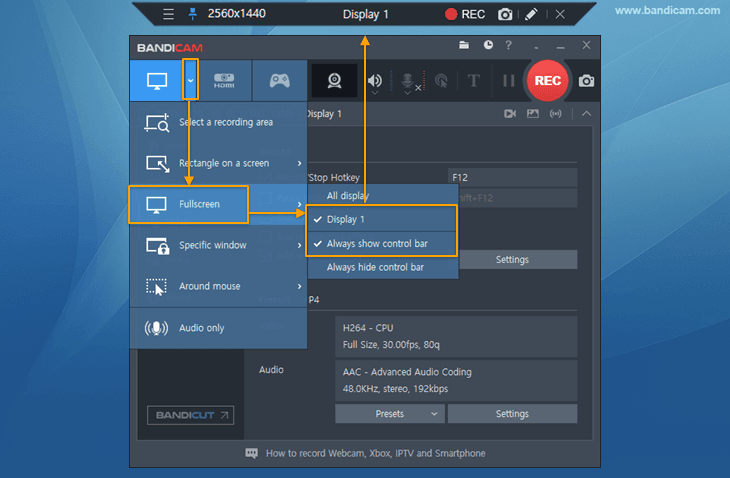Toggle the speaker sound icon
The image size is (730, 478).
(375, 80)
